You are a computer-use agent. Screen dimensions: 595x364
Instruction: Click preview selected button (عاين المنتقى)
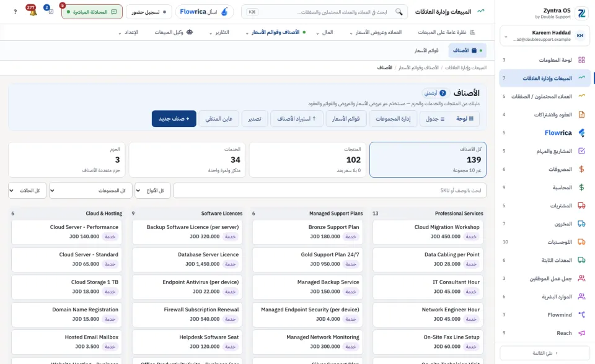219,119
